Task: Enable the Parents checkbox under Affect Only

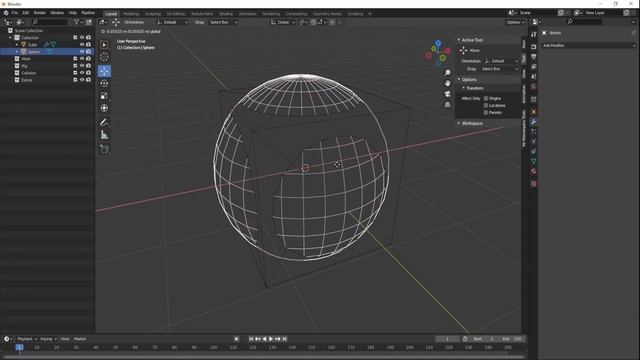Action: click(486, 112)
